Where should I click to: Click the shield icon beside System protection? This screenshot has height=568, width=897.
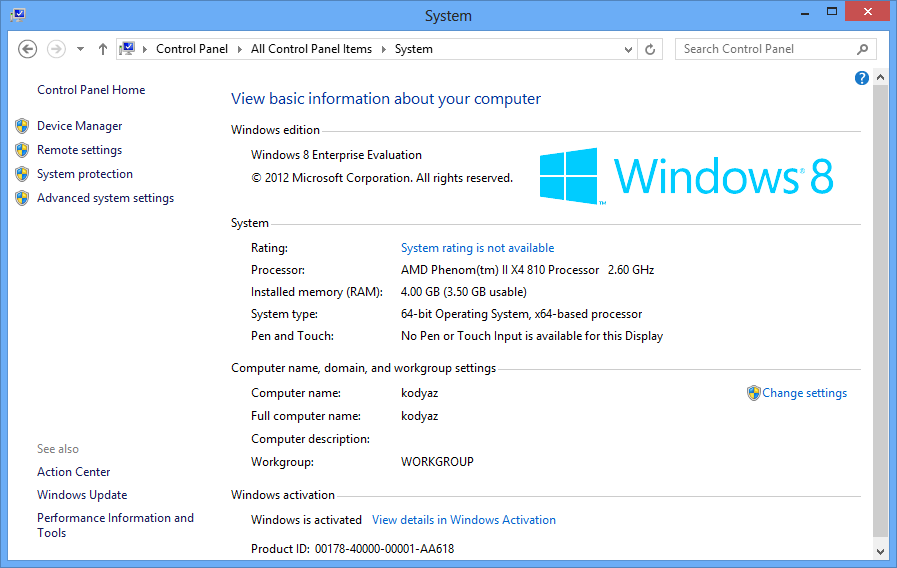22,174
